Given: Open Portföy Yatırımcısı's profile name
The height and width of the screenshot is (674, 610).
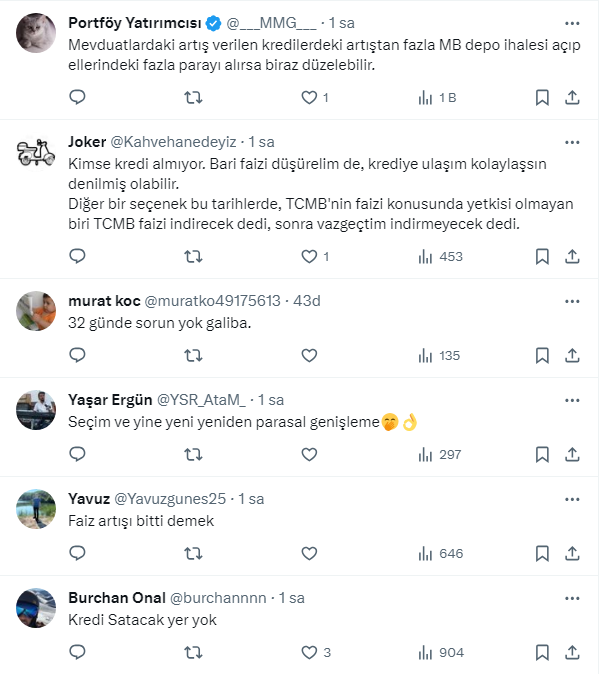Looking at the screenshot, I should pos(134,22).
